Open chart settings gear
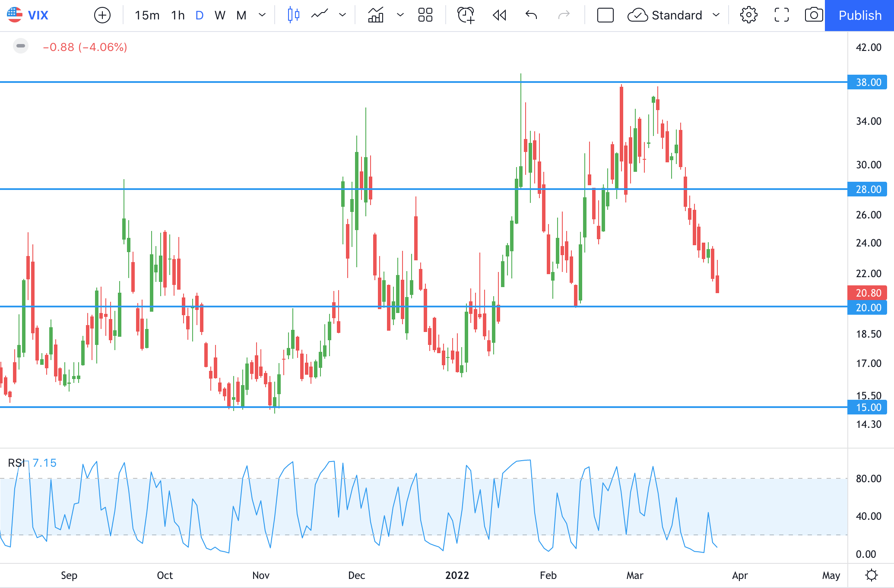 tap(748, 16)
